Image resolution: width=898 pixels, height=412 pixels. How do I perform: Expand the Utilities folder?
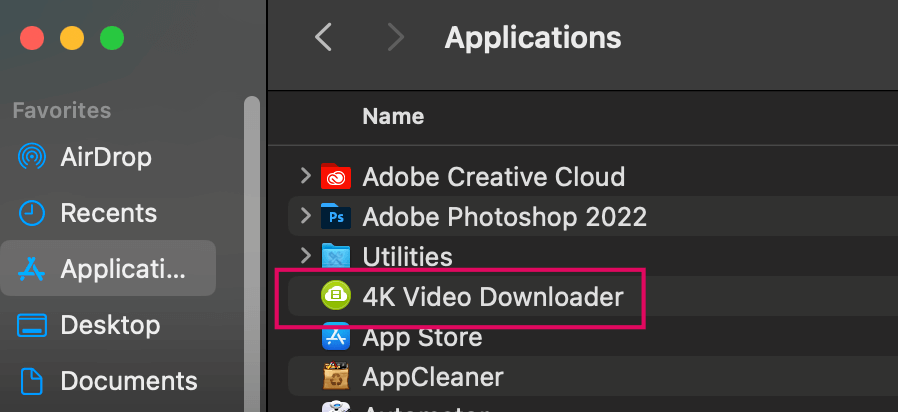[x=306, y=256]
